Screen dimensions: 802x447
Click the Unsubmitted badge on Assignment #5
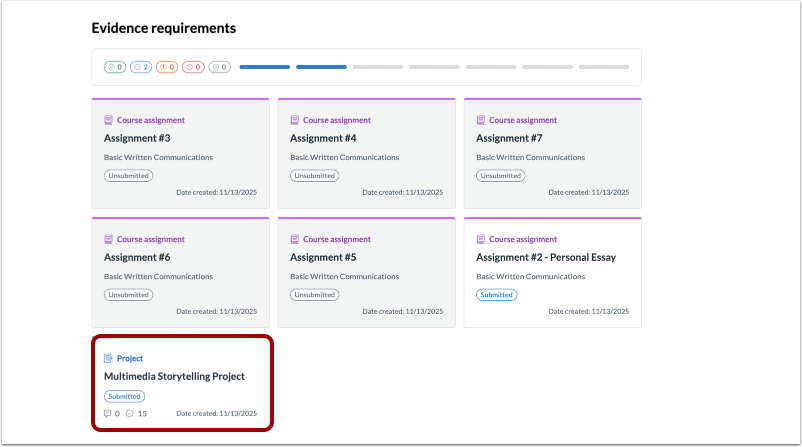pyautogui.click(x=315, y=295)
